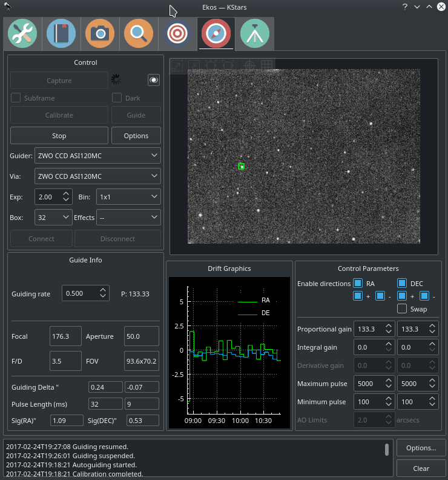The image size is (448, 480).
Task: Open the Mount tab with tripod icon
Action: pos(255,34)
